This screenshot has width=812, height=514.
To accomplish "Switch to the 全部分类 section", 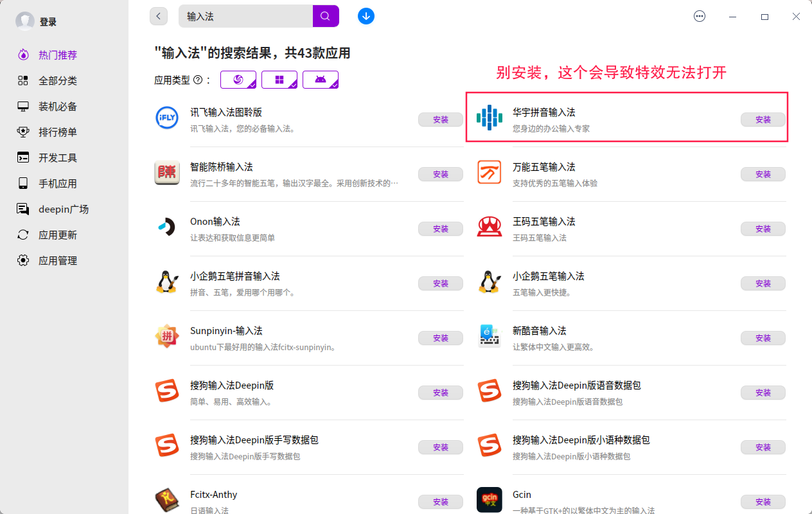I will 24,80.
